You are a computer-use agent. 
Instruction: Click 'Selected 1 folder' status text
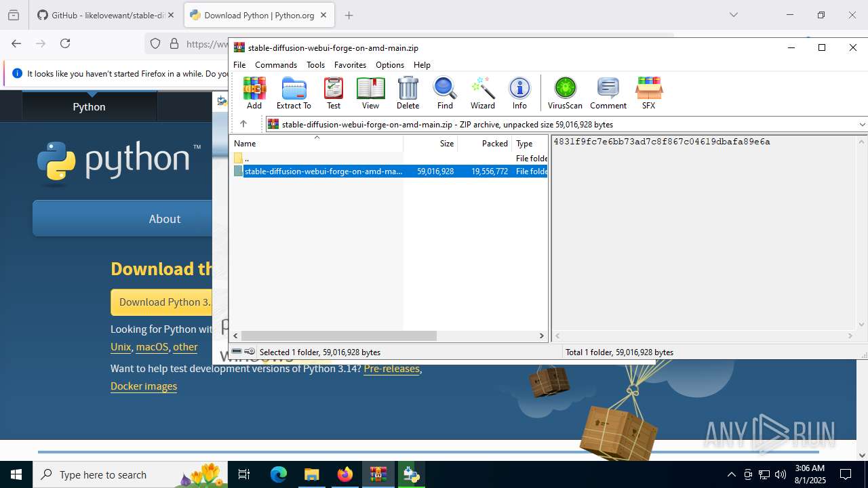click(x=320, y=352)
